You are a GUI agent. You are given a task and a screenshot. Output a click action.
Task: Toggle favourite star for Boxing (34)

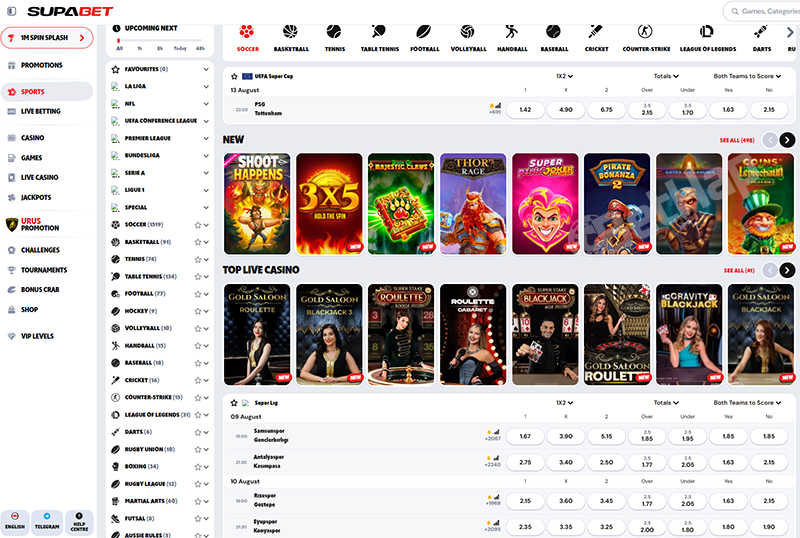point(197,467)
